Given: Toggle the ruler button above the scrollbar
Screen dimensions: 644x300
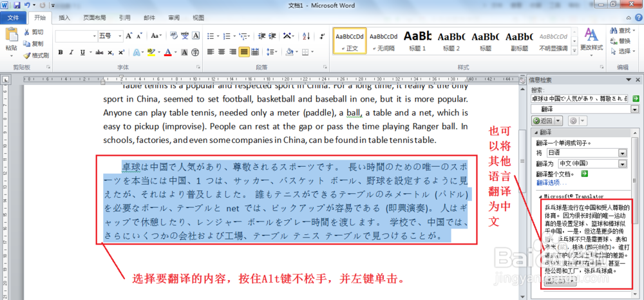Looking at the screenshot, I should 522,80.
